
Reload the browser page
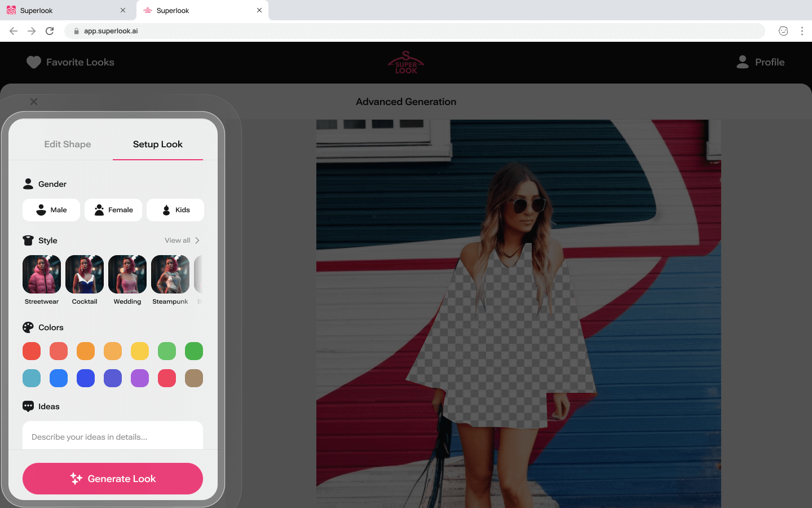click(50, 31)
